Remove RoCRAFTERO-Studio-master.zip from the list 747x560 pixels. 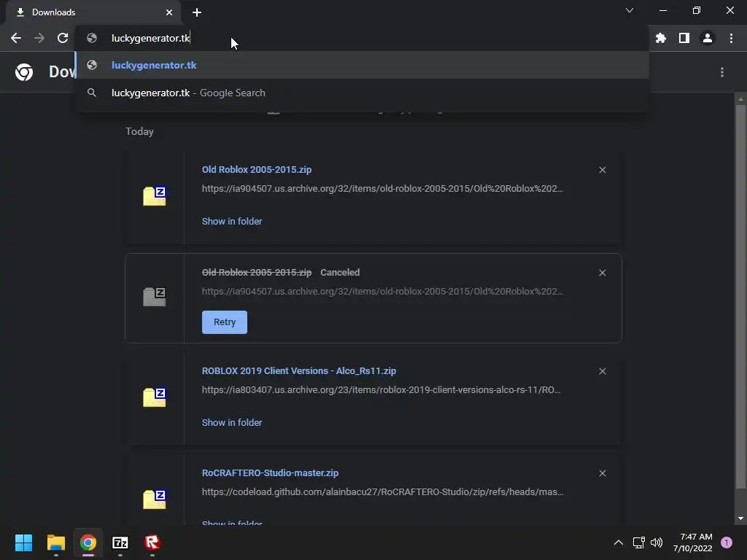pos(602,473)
